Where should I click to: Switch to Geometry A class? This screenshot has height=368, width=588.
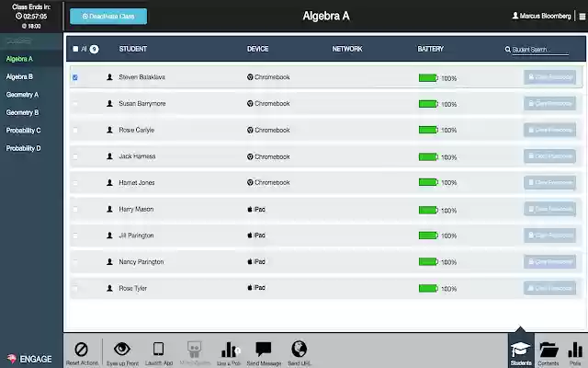click(22, 95)
